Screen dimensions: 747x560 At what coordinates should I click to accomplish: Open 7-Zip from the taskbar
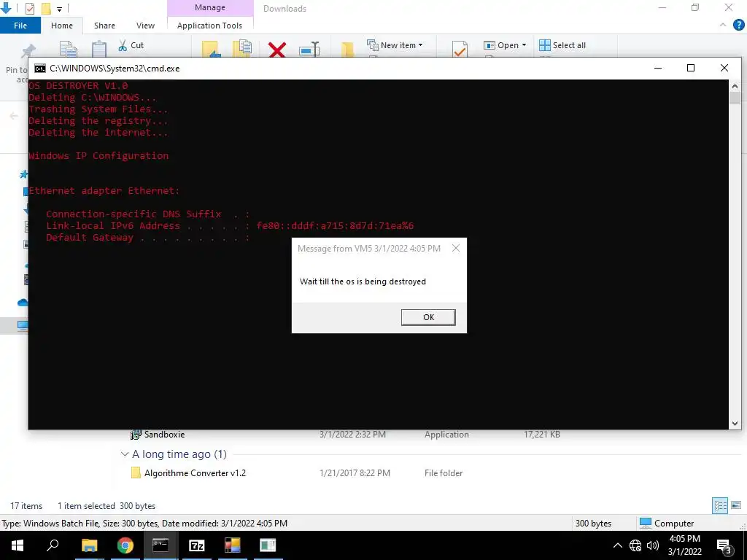(x=197, y=545)
